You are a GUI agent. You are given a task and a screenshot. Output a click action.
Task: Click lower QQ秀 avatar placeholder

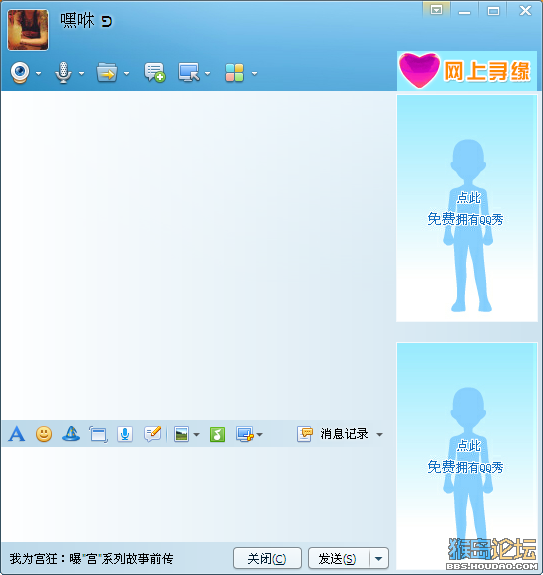467,457
